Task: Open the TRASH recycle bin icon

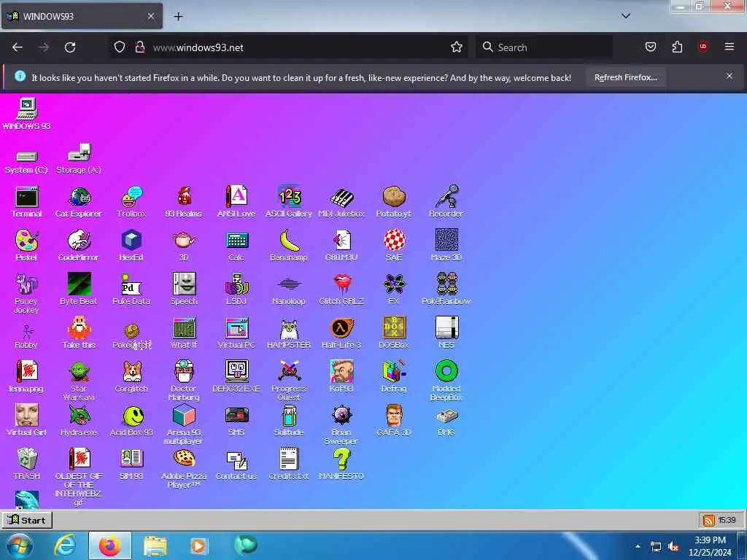Action: (x=27, y=464)
